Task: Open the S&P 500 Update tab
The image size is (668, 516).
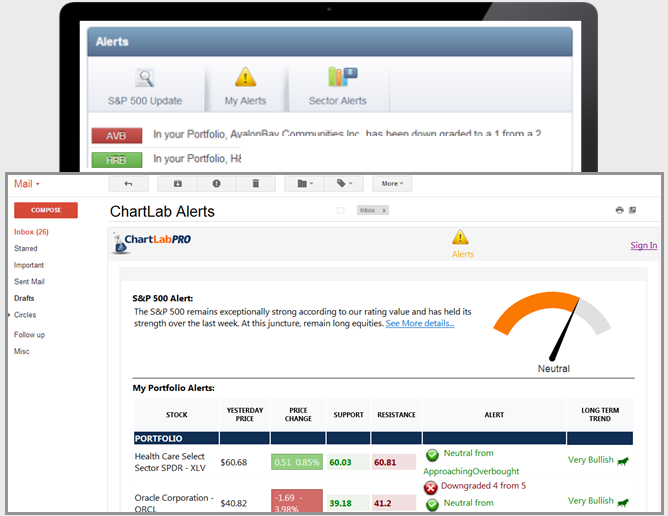Action: 145,86
